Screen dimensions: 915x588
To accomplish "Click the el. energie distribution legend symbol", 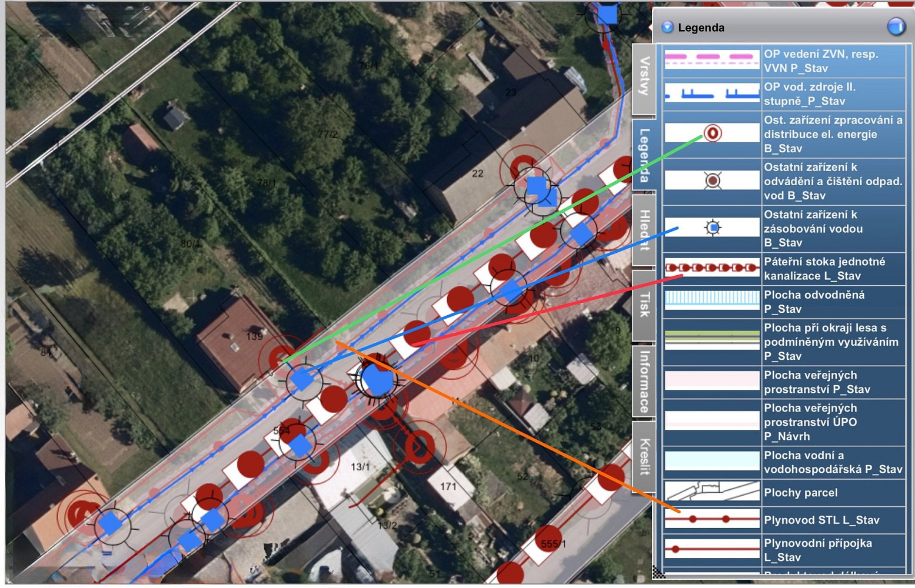I will (712, 133).
